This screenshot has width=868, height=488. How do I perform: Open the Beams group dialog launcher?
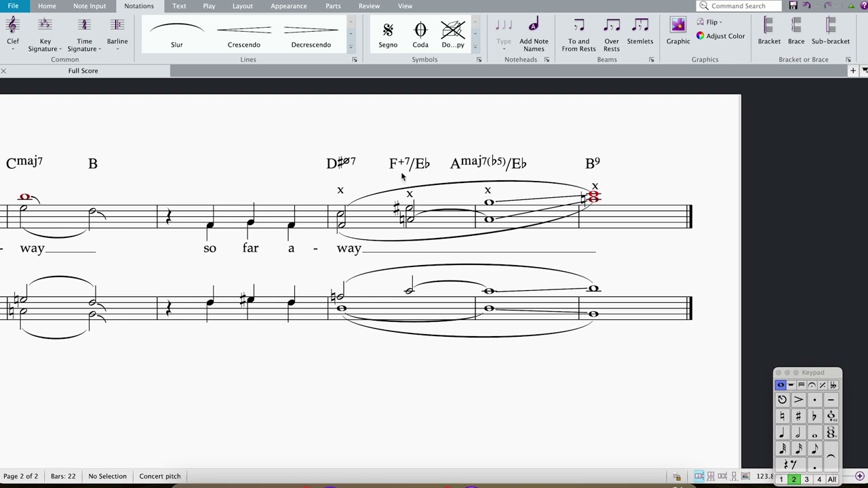[652, 60]
